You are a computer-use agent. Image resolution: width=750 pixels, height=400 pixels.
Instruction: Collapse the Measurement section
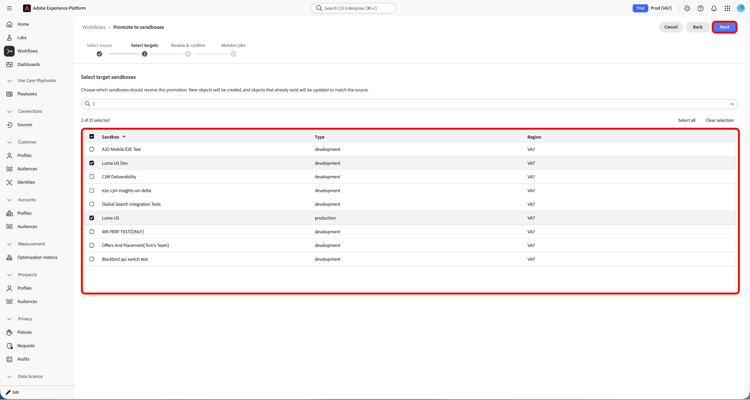pos(9,244)
